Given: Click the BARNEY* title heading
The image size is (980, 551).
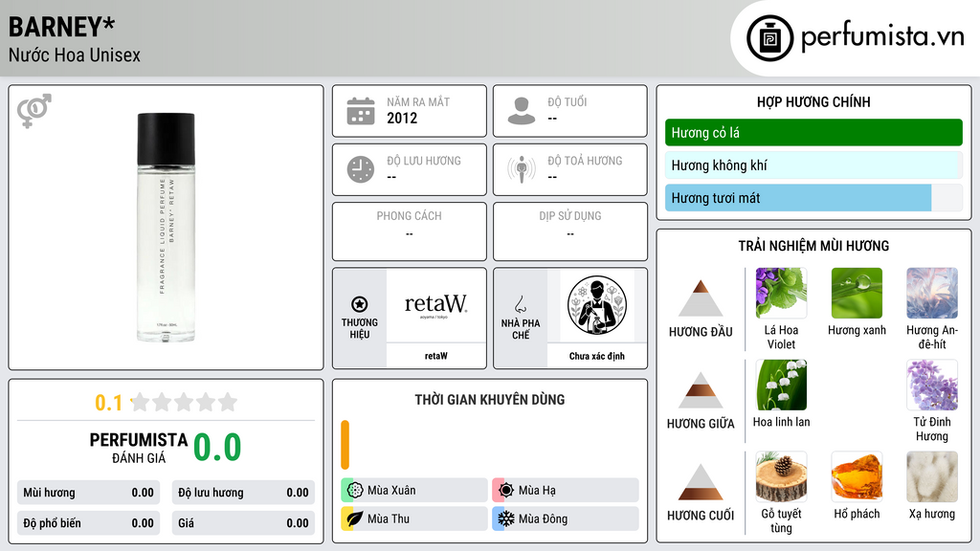Looking at the screenshot, I should [x=62, y=28].
